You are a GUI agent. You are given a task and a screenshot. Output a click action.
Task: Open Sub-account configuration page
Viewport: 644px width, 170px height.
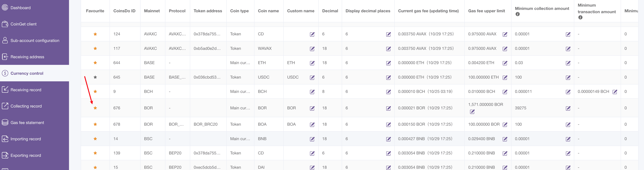pyautogui.click(x=35, y=41)
